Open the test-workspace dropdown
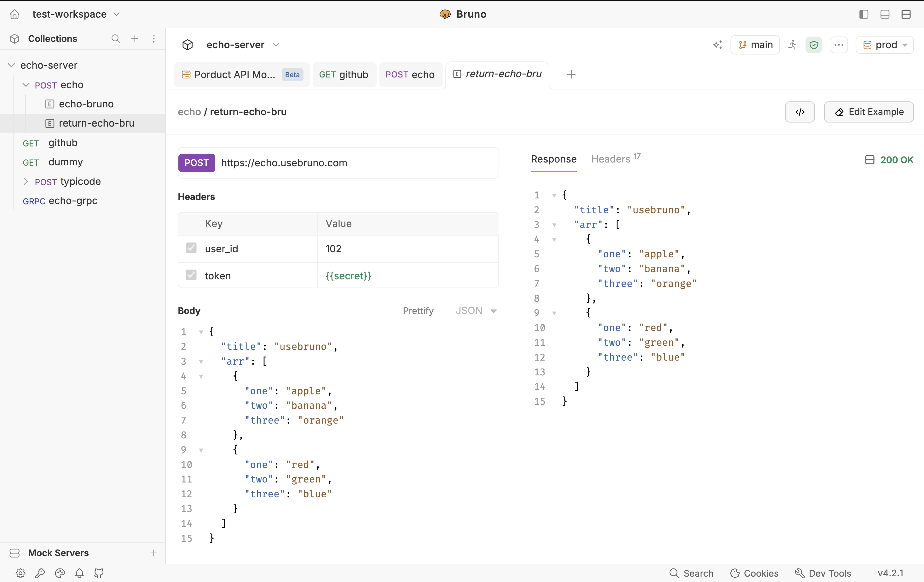The height and width of the screenshot is (582, 924). coord(76,14)
